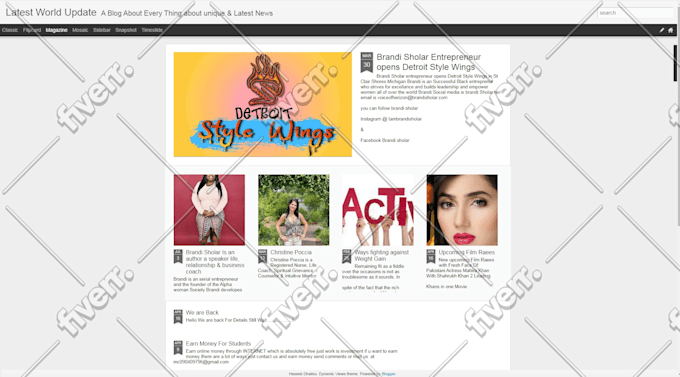Screen dimensions: 680x377
Task: Click date ribbon next to Christine Poccia
Action: tap(262, 256)
